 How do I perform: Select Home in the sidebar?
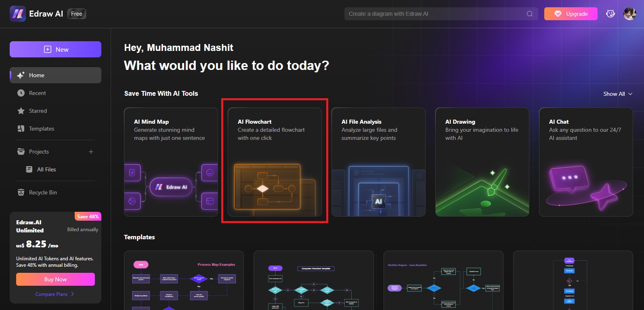(x=55, y=75)
